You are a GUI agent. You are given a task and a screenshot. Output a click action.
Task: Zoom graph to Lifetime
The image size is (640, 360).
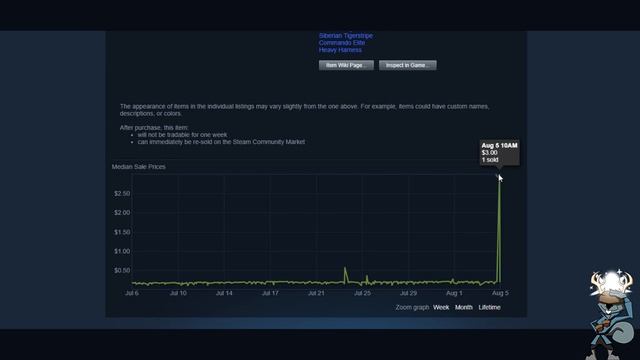tap(489, 307)
